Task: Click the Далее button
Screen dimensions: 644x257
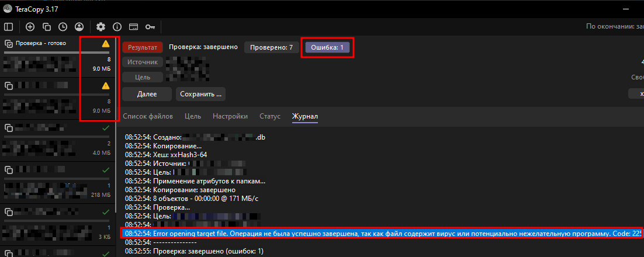Action: tap(147, 94)
